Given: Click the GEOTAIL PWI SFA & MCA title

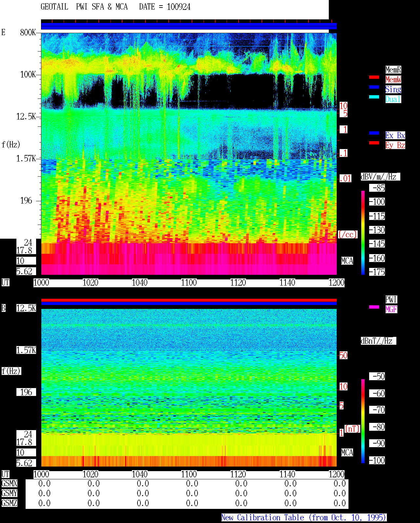Looking at the screenshot, I should 84,7.
